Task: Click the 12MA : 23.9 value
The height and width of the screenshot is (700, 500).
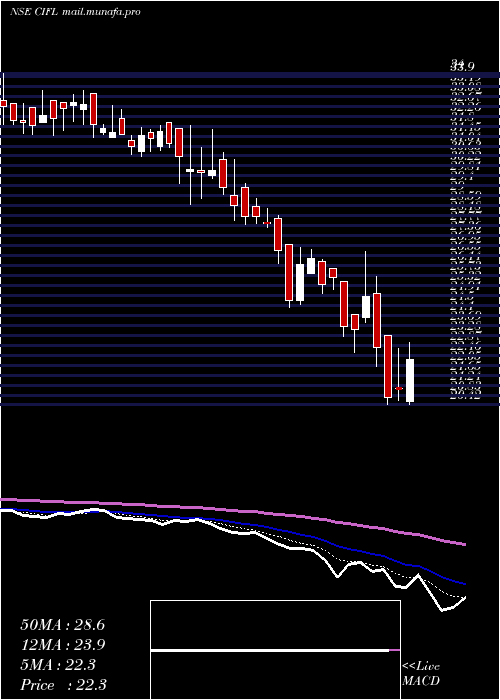Action: coord(62,645)
